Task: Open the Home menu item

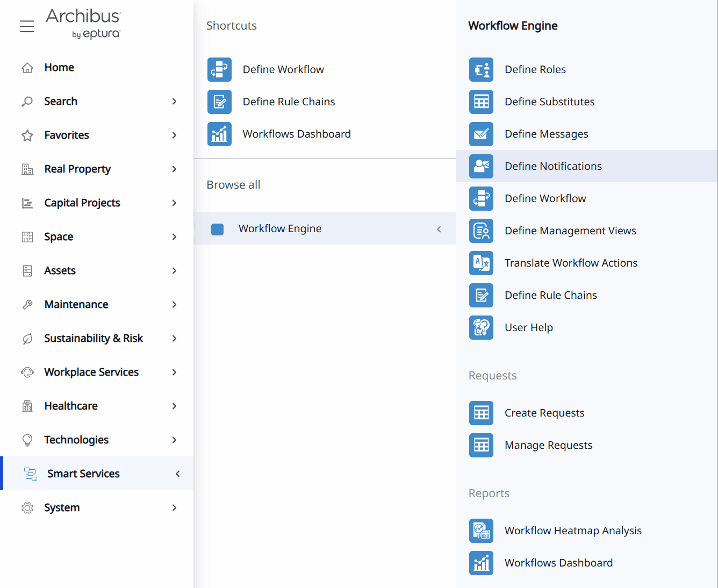Action: click(x=97, y=68)
